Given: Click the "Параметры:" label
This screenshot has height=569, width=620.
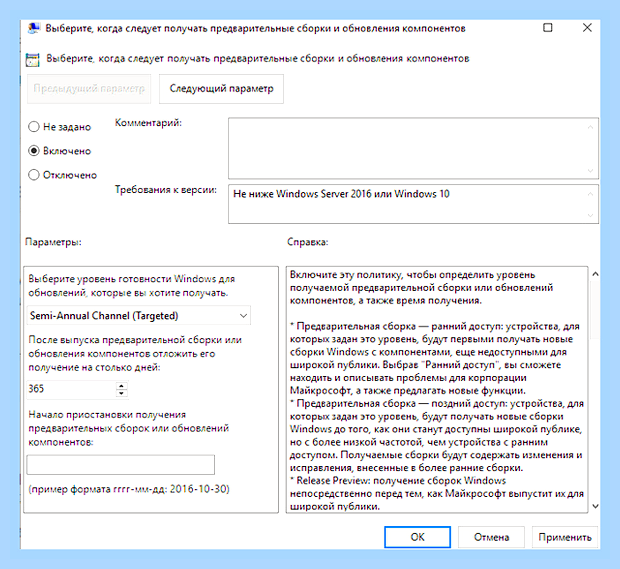Looking at the screenshot, I should point(53,242).
